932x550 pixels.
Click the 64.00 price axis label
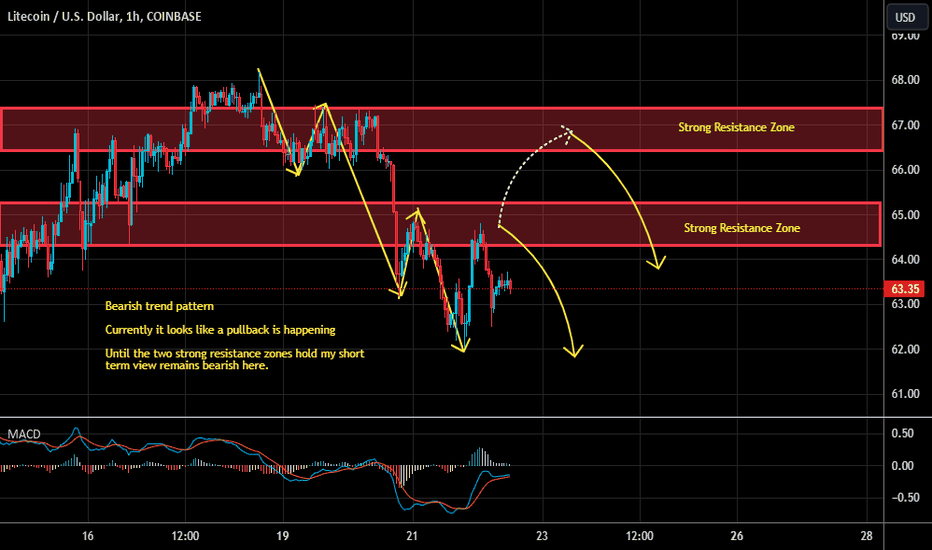tap(905, 260)
